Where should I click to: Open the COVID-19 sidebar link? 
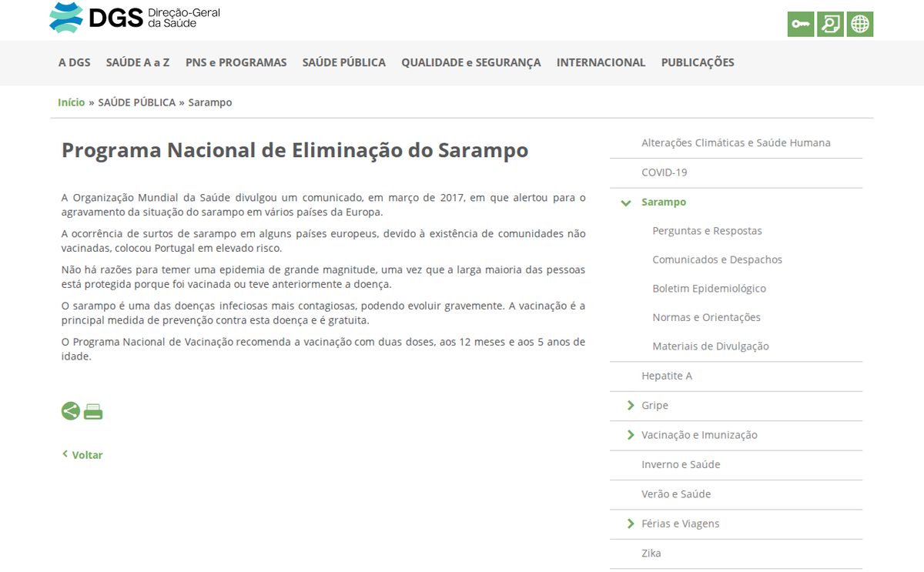(665, 172)
